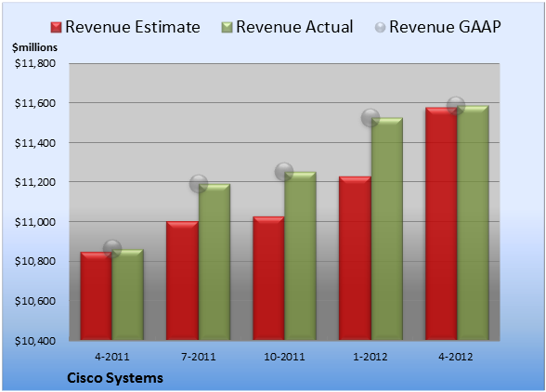This screenshot has height=392, width=546.
Task: Select the 'Revenue GAAP' legend label
Action: click(x=446, y=27)
